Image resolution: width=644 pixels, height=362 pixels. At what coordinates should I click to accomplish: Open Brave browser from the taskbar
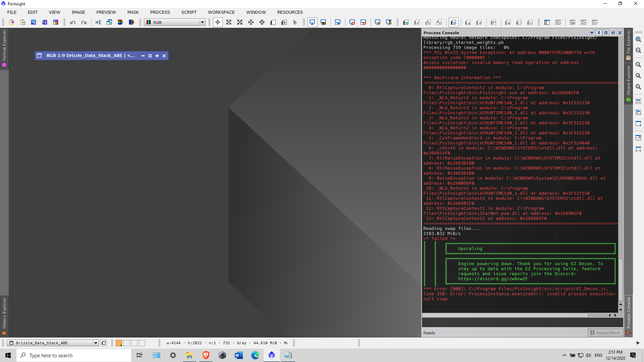pyautogui.click(x=206, y=355)
